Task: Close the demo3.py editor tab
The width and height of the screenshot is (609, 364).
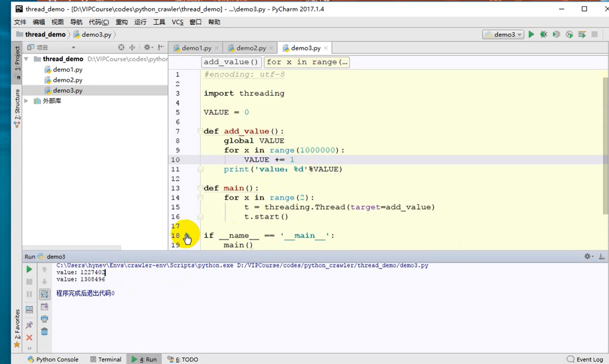Action: tap(325, 49)
